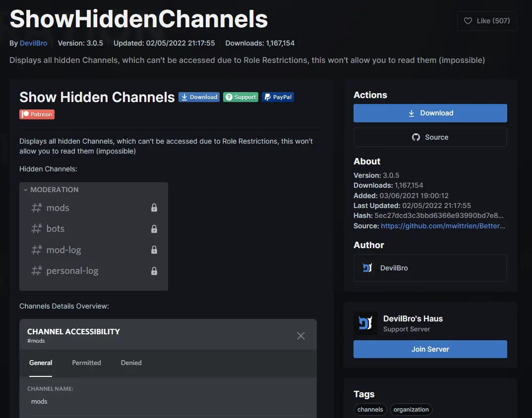Click the GitHub icon on Source button

(416, 137)
